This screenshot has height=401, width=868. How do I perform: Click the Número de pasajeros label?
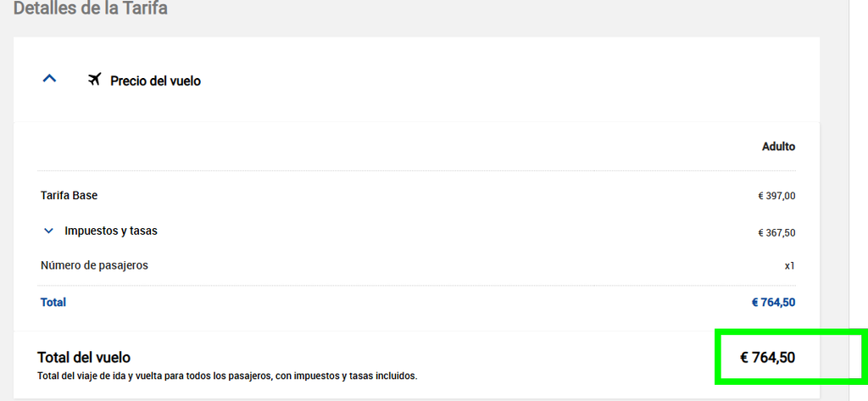tap(94, 265)
